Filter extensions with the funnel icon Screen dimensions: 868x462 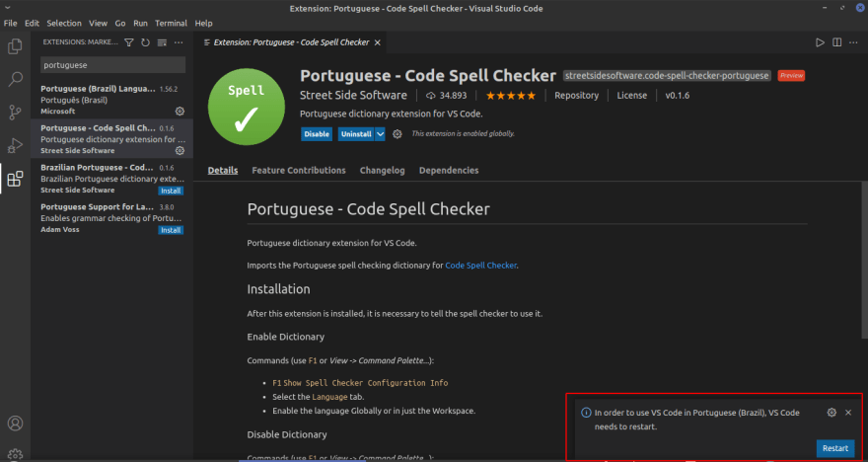click(129, 42)
